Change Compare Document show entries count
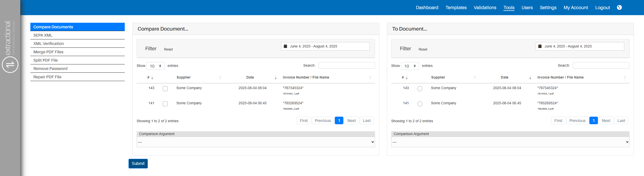Image resolution: width=644 pixels, height=176 pixels. click(x=155, y=66)
